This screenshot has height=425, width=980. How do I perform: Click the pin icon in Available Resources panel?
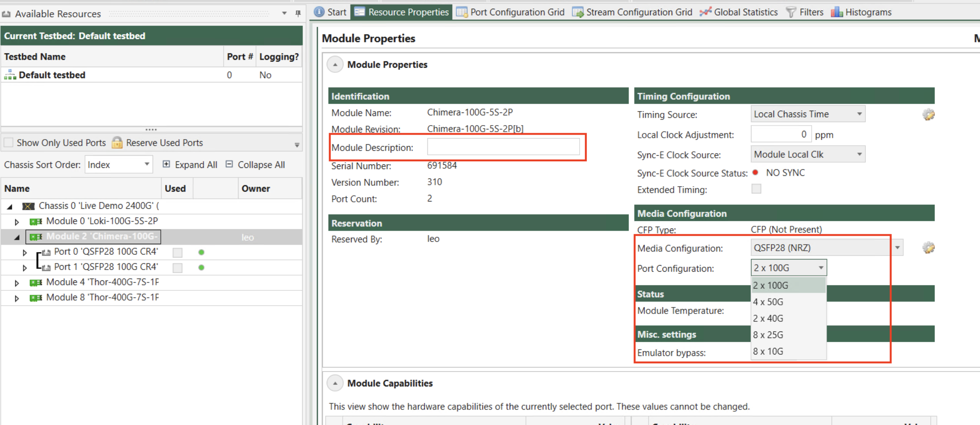click(298, 13)
